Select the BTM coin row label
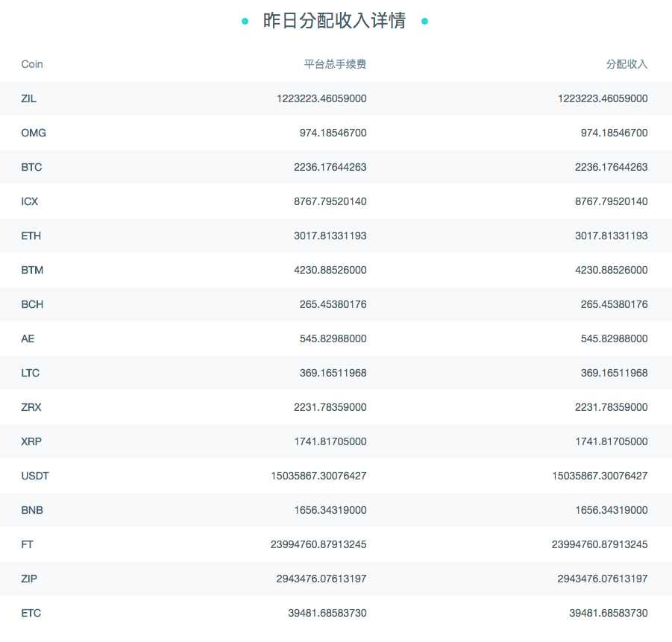672x642 pixels. (32, 270)
